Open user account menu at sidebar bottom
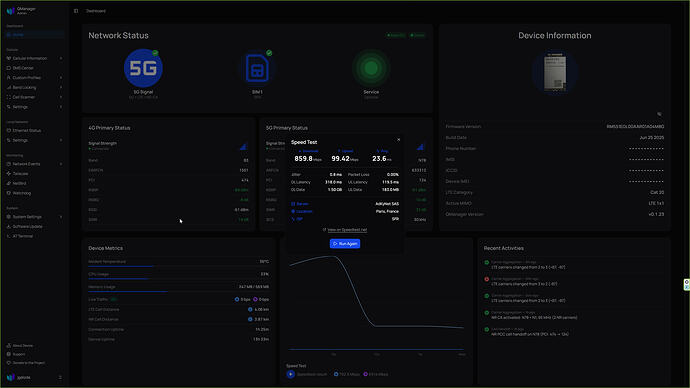This screenshot has height=388, width=690. click(34, 377)
